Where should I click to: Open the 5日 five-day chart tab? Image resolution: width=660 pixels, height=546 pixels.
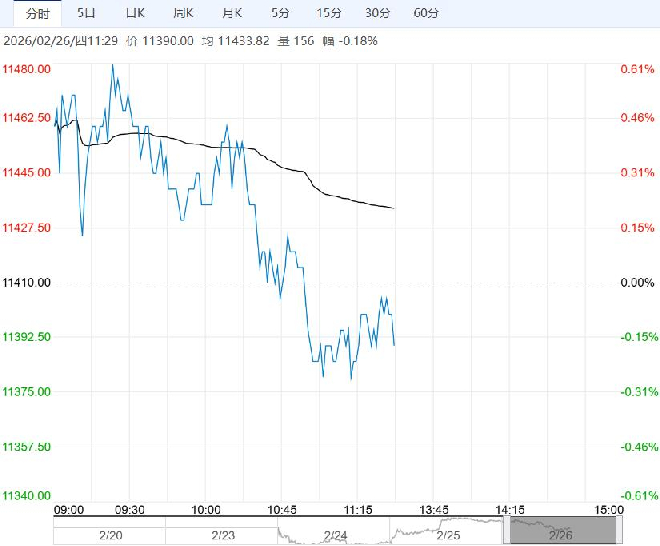(88, 13)
